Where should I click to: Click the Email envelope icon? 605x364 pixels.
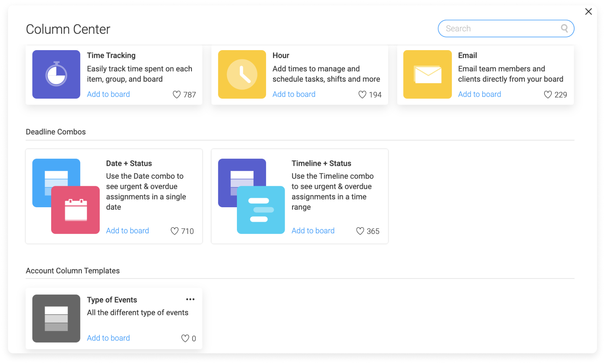point(427,74)
